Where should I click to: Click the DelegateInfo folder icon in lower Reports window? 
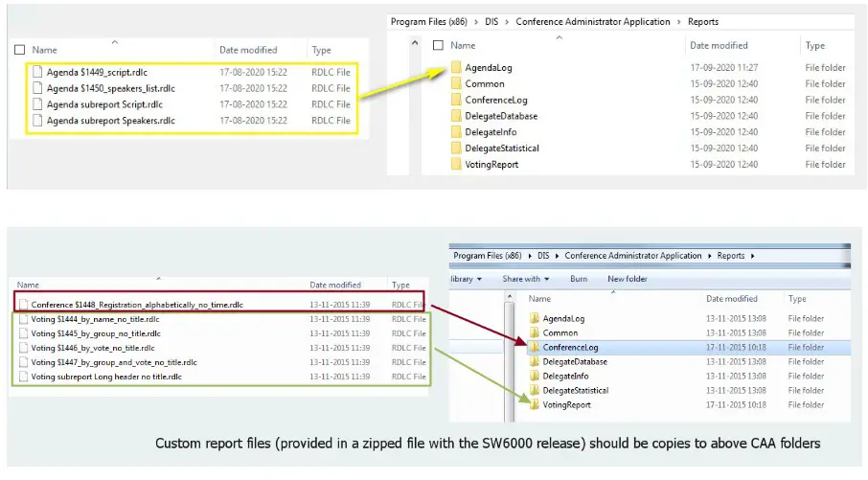tap(535, 376)
